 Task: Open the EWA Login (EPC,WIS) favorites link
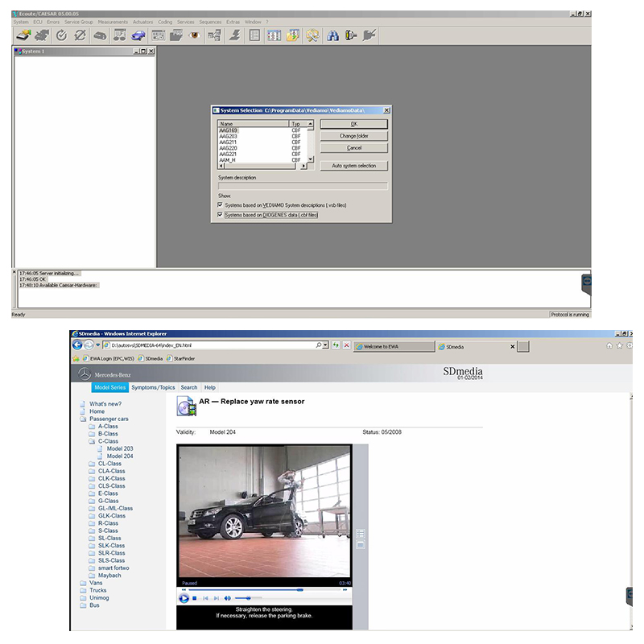(x=109, y=358)
